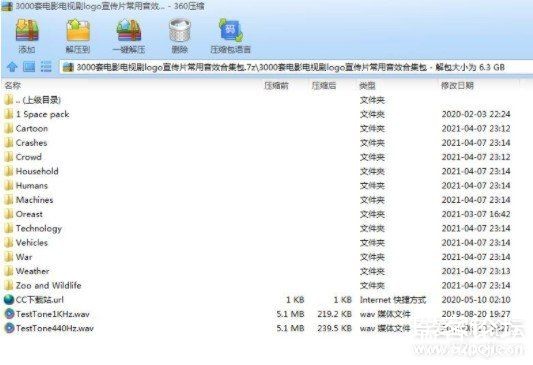The width and height of the screenshot is (533, 365).
Task: Sort by the 修改日期 column header
Action: coord(457,85)
